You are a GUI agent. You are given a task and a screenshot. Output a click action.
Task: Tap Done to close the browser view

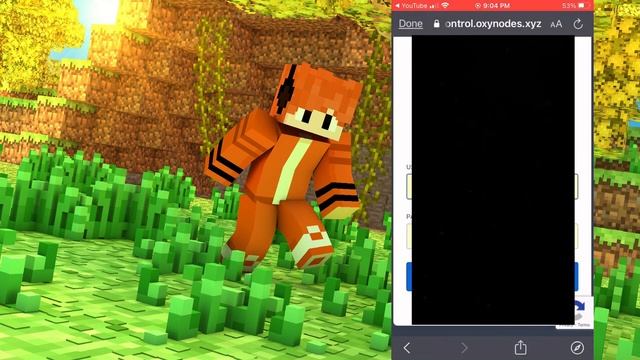tap(410, 24)
